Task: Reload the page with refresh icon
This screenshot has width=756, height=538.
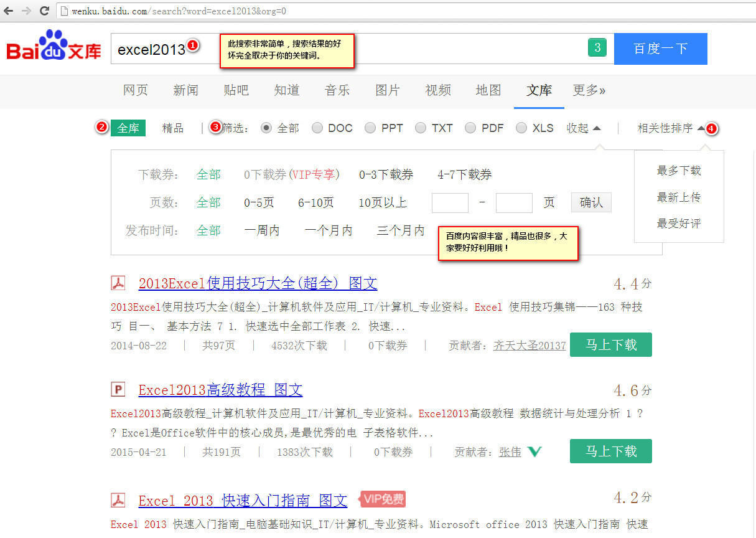Action: pos(44,11)
